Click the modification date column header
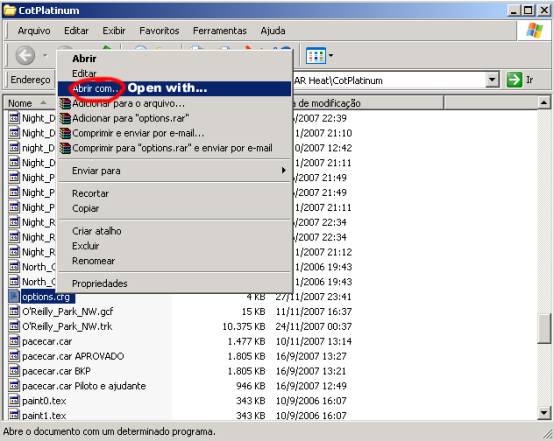Screen dimensions: 554x441 point(367,103)
